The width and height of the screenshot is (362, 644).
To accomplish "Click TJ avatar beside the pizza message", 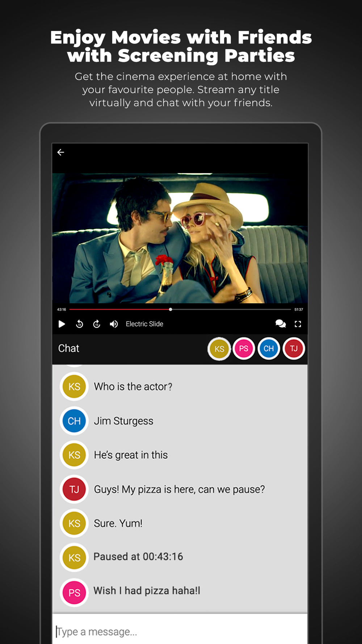I will point(74,489).
